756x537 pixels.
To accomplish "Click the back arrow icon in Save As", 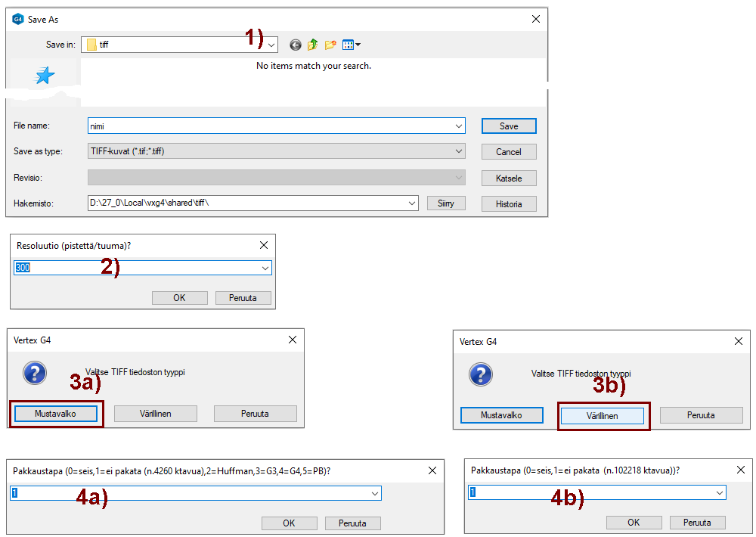I will click(x=296, y=45).
